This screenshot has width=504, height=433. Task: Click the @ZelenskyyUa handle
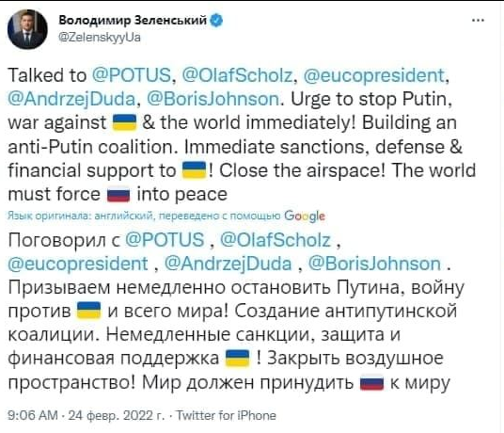pos(100,38)
